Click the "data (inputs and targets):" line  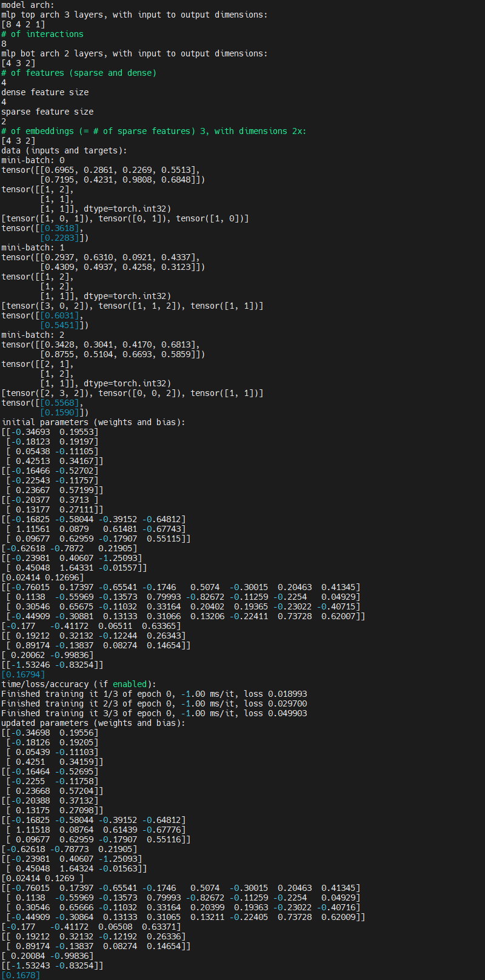64,150
